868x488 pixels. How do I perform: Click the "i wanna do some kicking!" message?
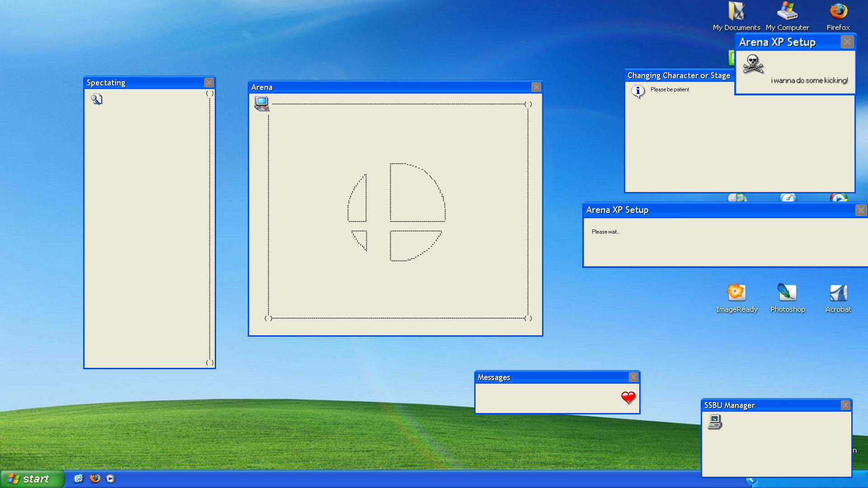coord(809,80)
